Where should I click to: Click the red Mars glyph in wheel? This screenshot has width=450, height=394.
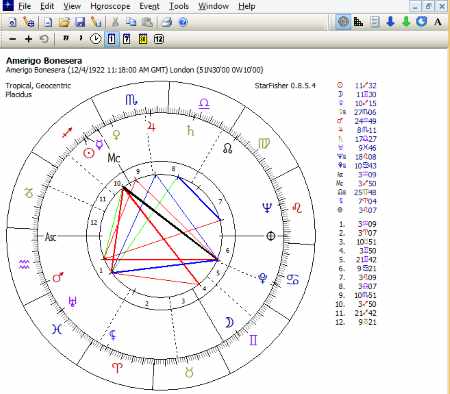pyautogui.click(x=58, y=277)
